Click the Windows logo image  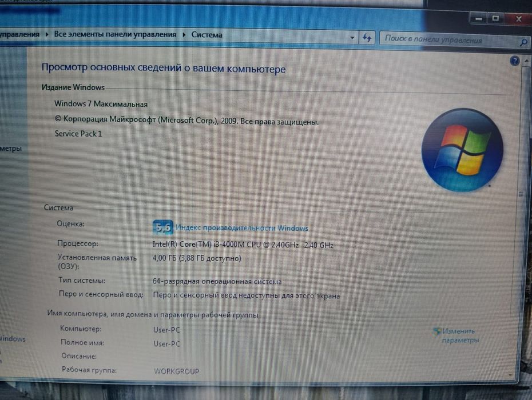click(x=462, y=150)
